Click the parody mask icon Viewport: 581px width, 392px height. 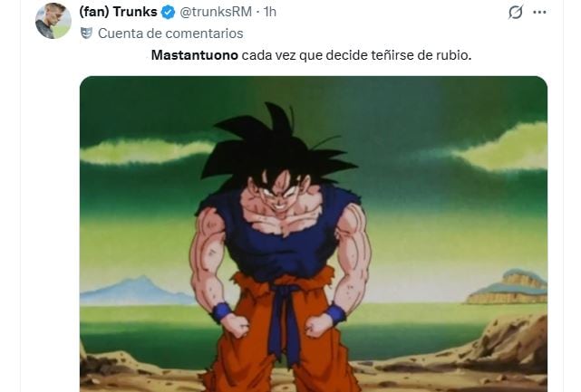point(86,33)
